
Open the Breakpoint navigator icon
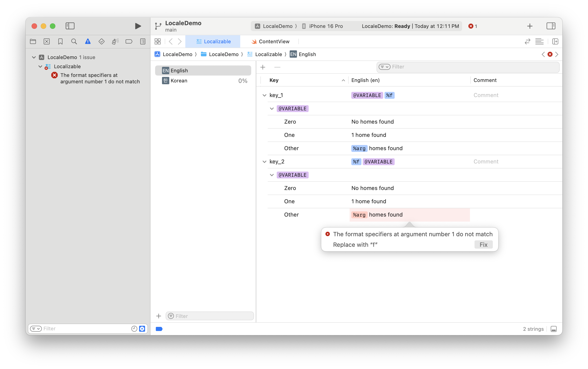click(x=129, y=41)
